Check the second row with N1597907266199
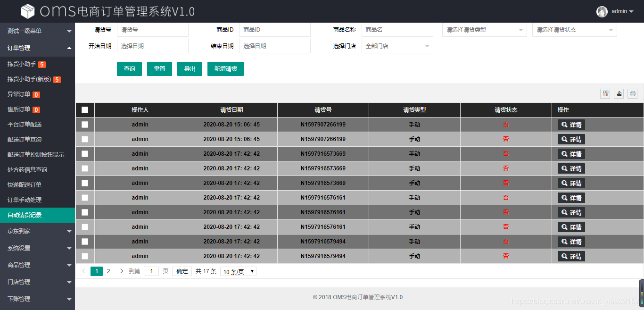This screenshot has height=310, width=644. click(85, 139)
